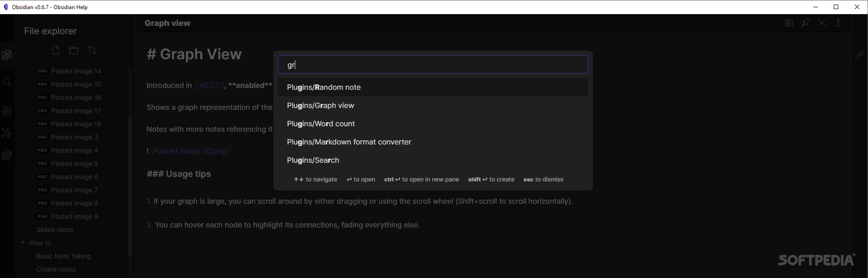The image size is (868, 278).
Task: Click the 'If your graph is large' tip line
Action: (x=360, y=201)
